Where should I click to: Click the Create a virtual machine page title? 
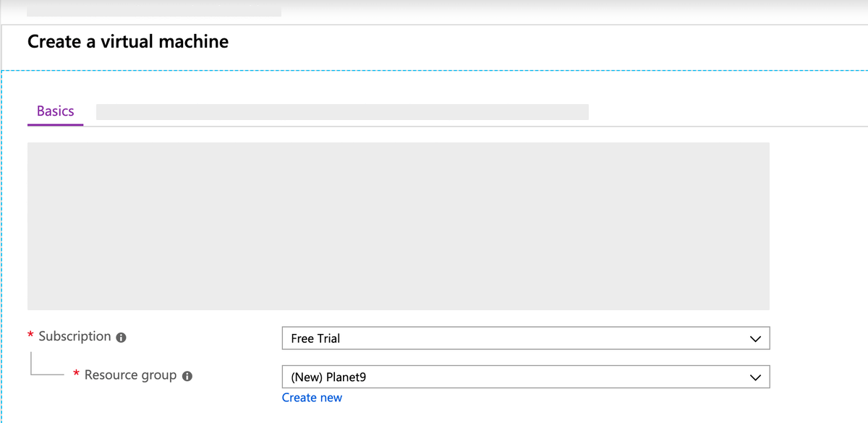pos(127,41)
